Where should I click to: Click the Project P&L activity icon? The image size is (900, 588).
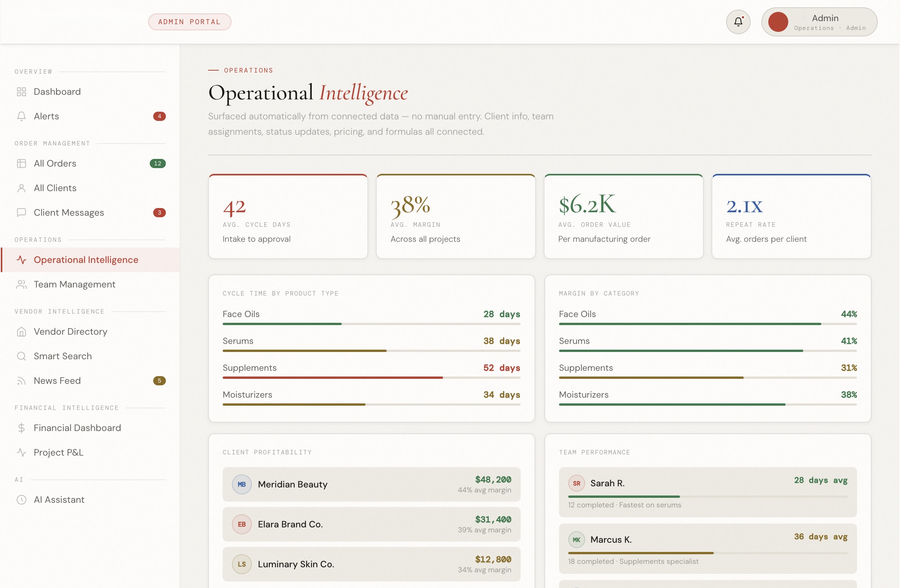coord(22,453)
